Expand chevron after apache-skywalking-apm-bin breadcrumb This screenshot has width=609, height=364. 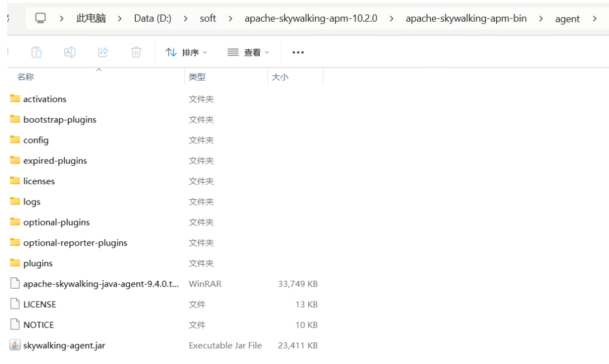pos(541,18)
